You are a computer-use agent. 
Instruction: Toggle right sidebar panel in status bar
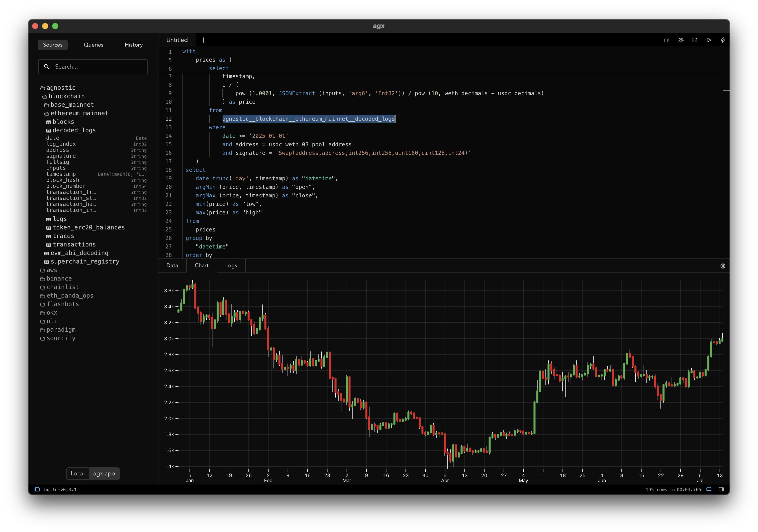pyautogui.click(x=721, y=489)
